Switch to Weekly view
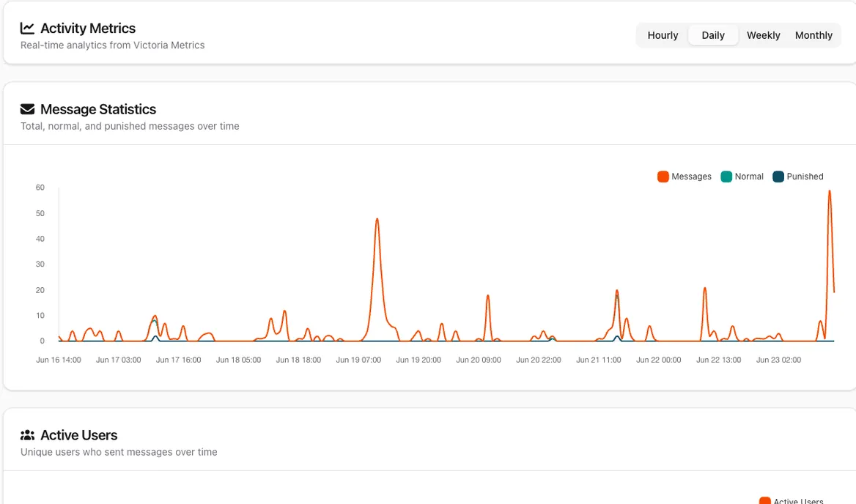This screenshot has width=856, height=504. [763, 35]
